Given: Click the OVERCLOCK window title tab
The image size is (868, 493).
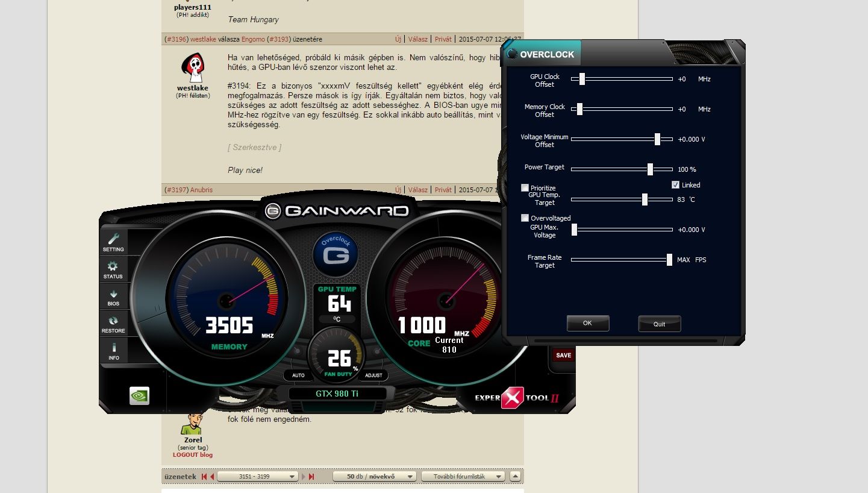Looking at the screenshot, I should pyautogui.click(x=543, y=54).
